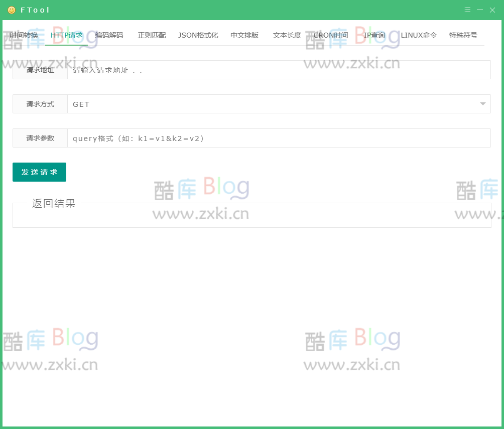
Task: Open the JSON格式化 tab
Action: click(198, 35)
